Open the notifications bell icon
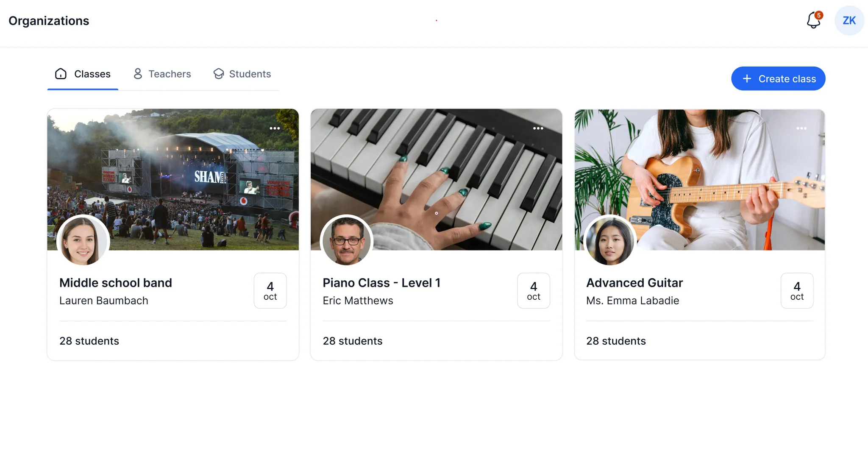 point(813,20)
